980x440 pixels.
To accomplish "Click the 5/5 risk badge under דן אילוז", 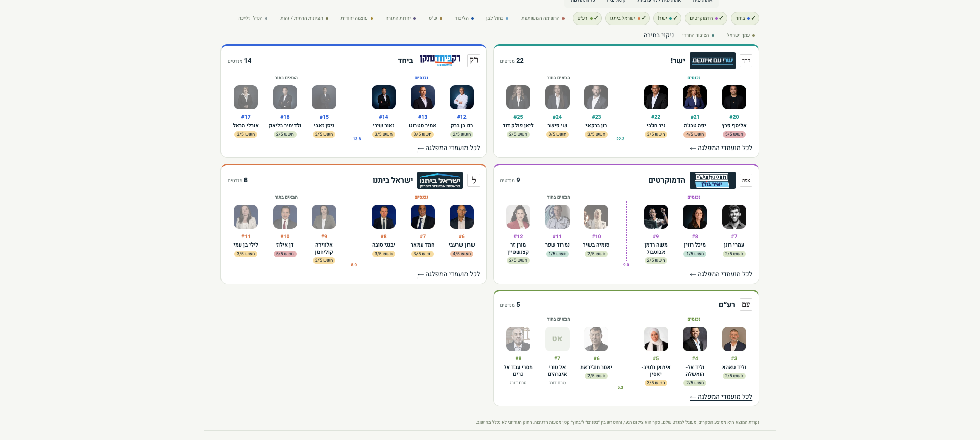I will tap(285, 254).
